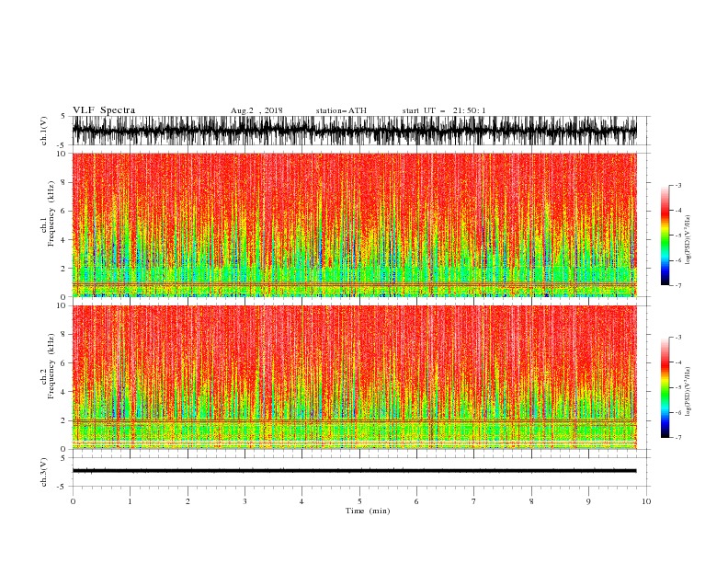This screenshot has height=563, width=728.
Task: Click the time axis tick label "6"
Action: (x=417, y=501)
